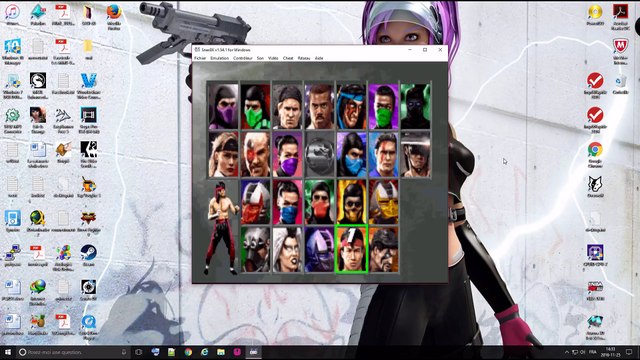Open File Explorer from taskbar
Viewport: 640px width, 360px height.
tap(221, 352)
